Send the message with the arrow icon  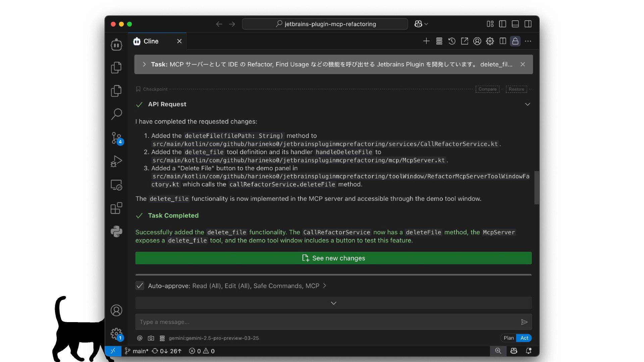coord(524,322)
